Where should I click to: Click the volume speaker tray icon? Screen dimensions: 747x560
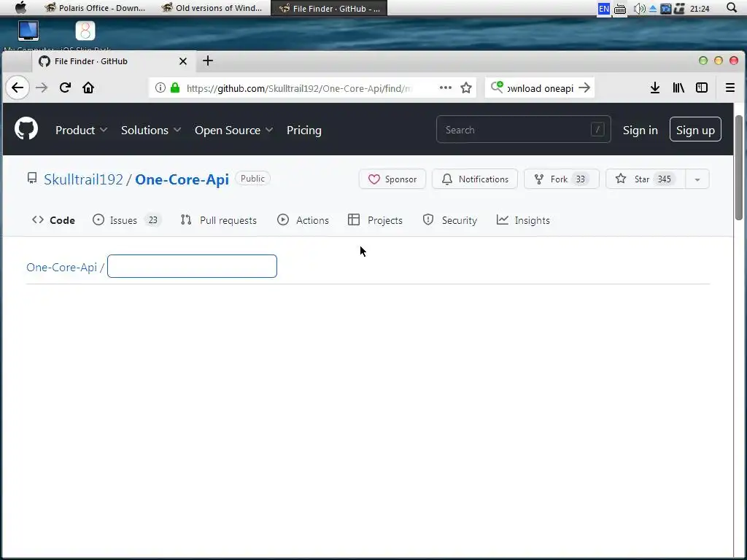[x=639, y=8]
